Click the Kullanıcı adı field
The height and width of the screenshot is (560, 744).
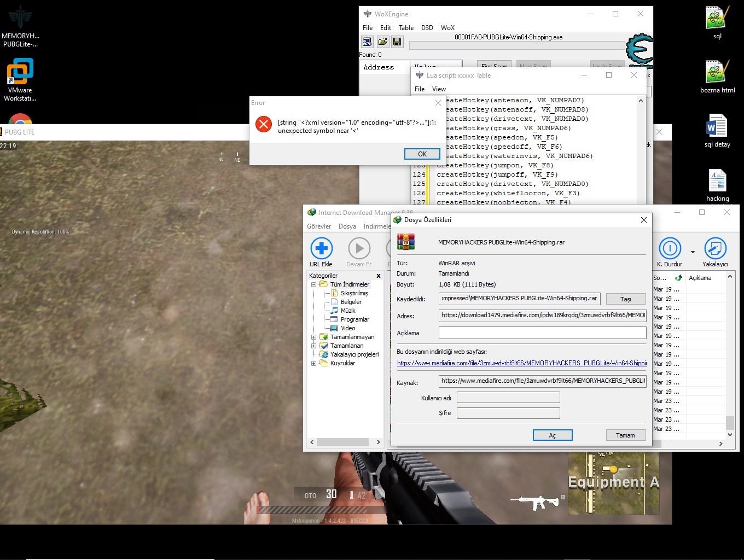(508, 398)
